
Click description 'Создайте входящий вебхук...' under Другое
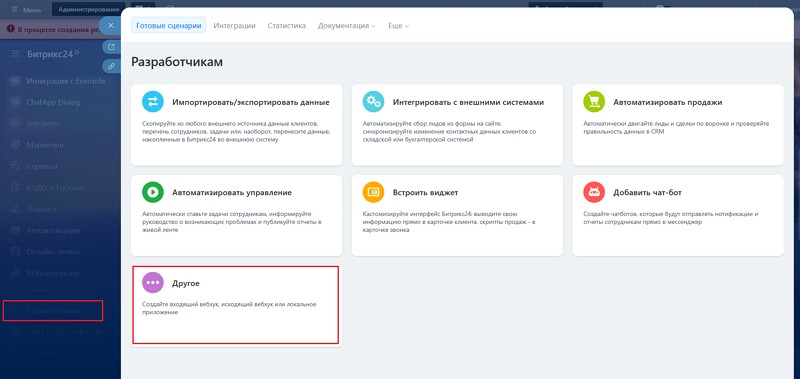click(x=229, y=309)
